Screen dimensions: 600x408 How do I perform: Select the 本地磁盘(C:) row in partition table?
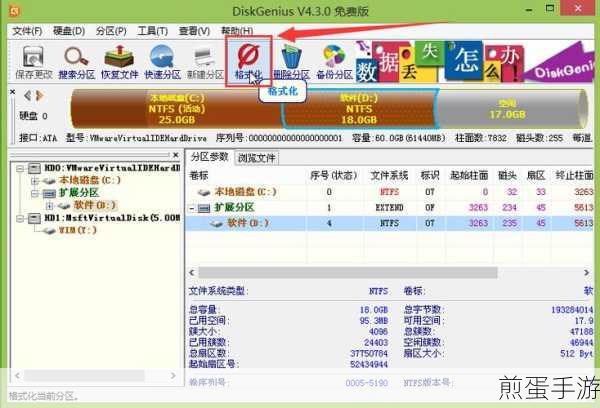(x=390, y=192)
